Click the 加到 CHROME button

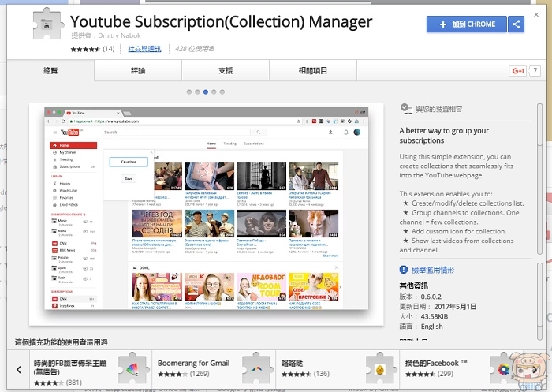pyautogui.click(x=467, y=24)
